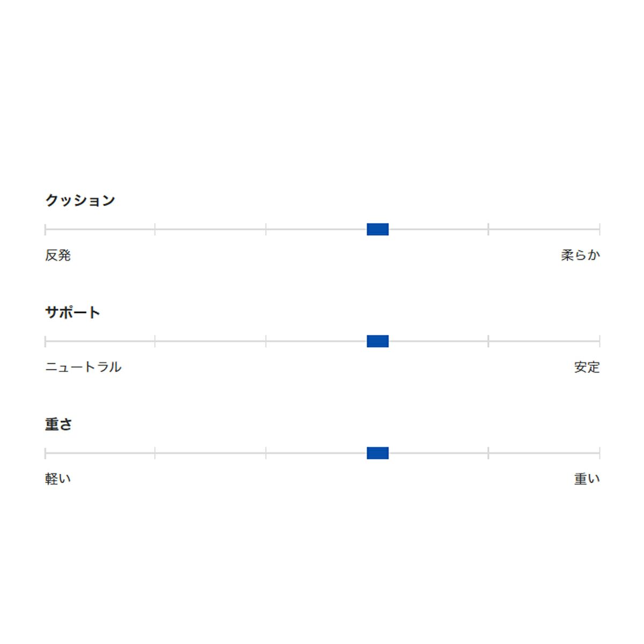Click the 安定 label under support scale
This screenshot has height=644, width=644.
(x=587, y=367)
